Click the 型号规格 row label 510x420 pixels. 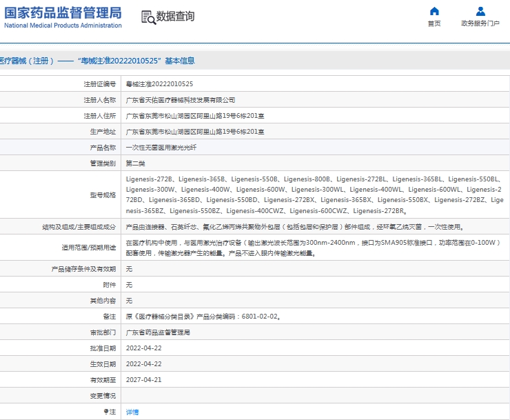click(103, 195)
